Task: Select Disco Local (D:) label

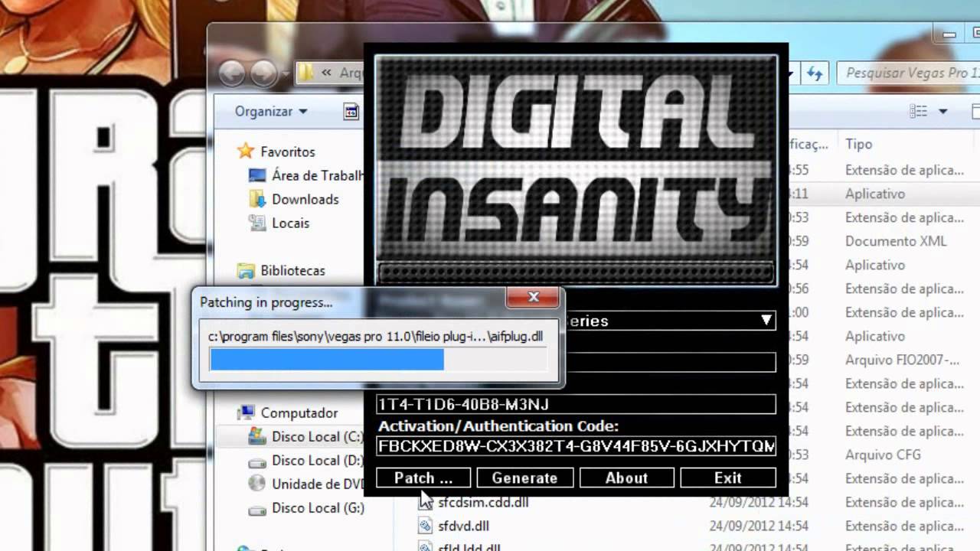Action: [317, 460]
